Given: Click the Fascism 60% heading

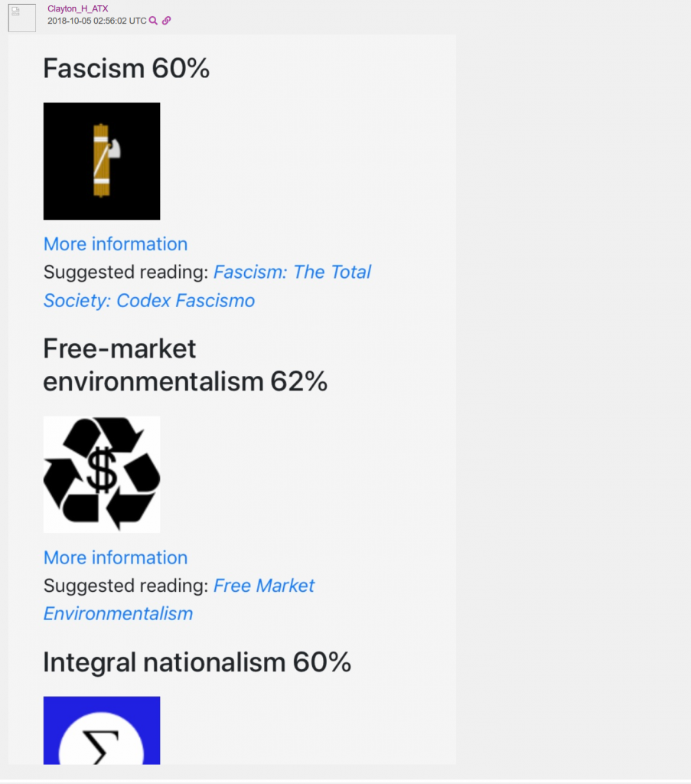Looking at the screenshot, I should click(126, 68).
